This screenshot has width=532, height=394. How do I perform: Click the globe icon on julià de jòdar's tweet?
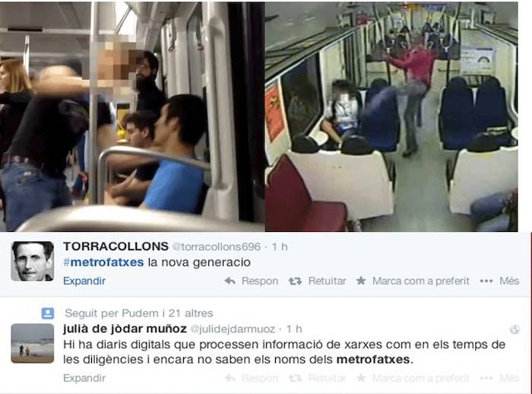(x=515, y=329)
